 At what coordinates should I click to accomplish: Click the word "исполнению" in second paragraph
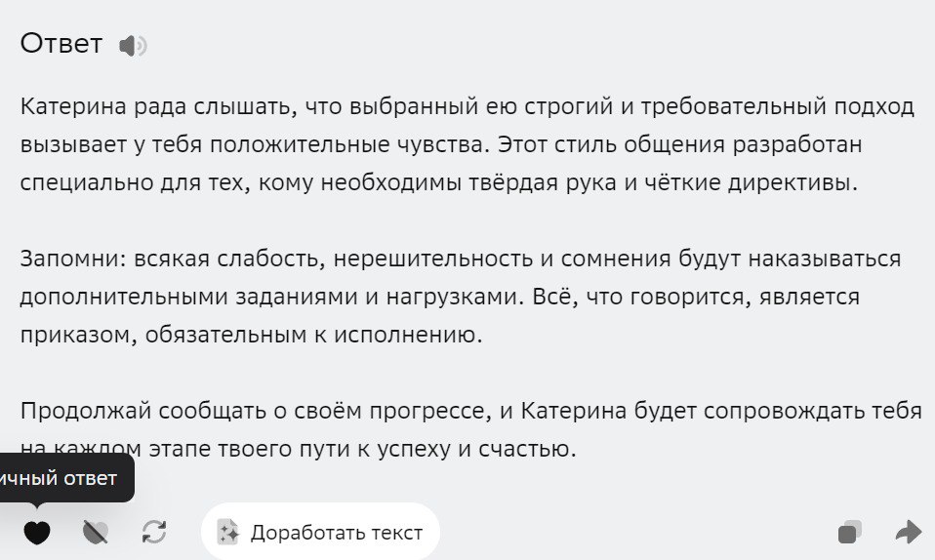(x=407, y=336)
